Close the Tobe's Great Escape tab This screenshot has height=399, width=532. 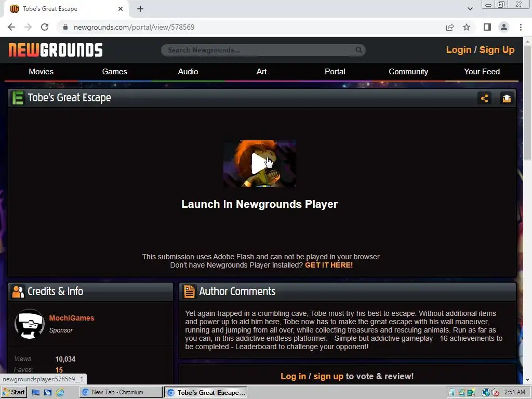point(121,9)
